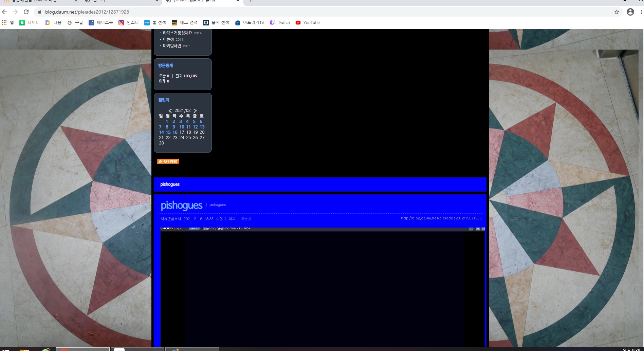Click total visits 103,185 text
This screenshot has width=644, height=351.
(x=190, y=76)
